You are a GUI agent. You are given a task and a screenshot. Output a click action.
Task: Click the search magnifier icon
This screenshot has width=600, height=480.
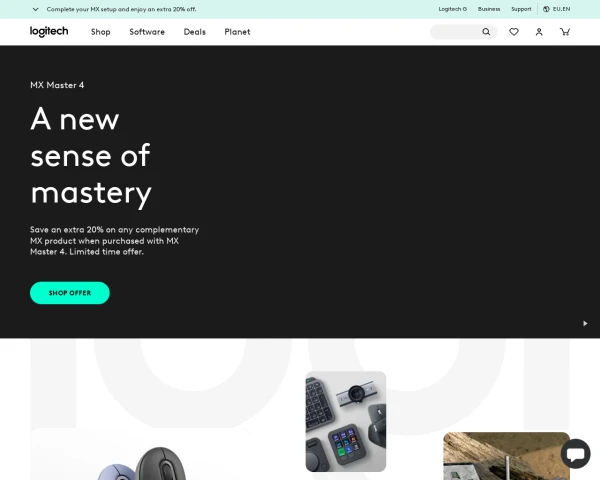[486, 32]
